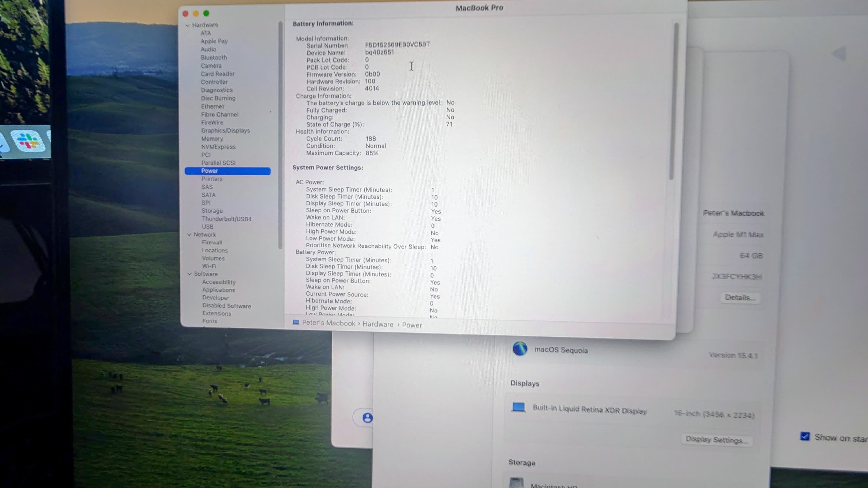Select Card Reader in the sidebar
868x488 pixels.
pos(217,74)
